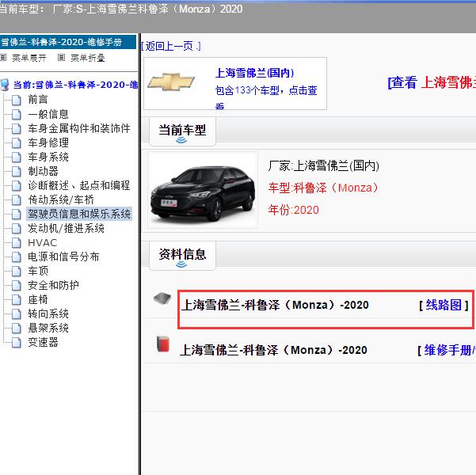Open the 线路图 link
Viewport: 476px width, 475px height.
(x=444, y=305)
